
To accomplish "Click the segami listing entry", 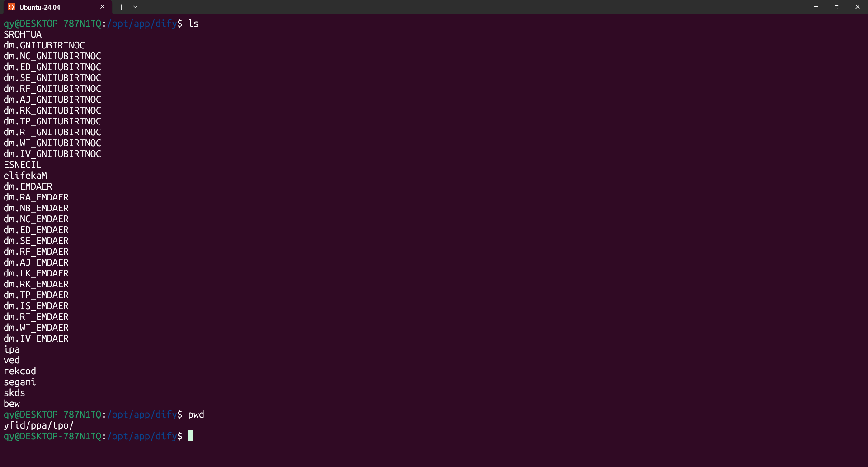I will pyautogui.click(x=20, y=382).
